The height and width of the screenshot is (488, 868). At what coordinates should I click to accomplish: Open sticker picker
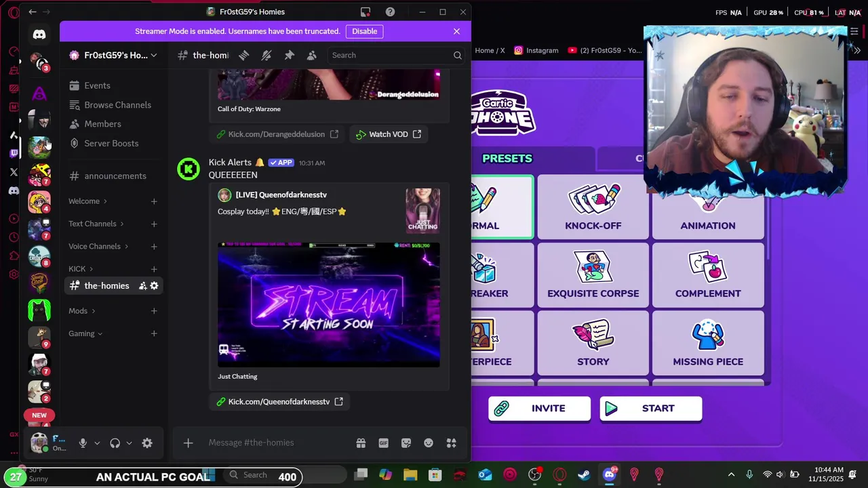(406, 443)
